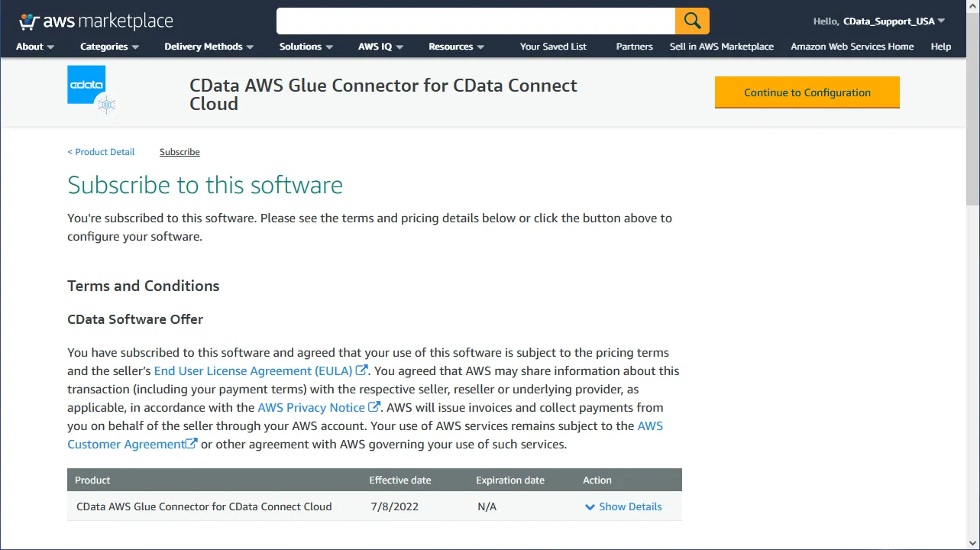Select the Subscribe tab
This screenshot has height=550, width=980.
pyautogui.click(x=180, y=152)
